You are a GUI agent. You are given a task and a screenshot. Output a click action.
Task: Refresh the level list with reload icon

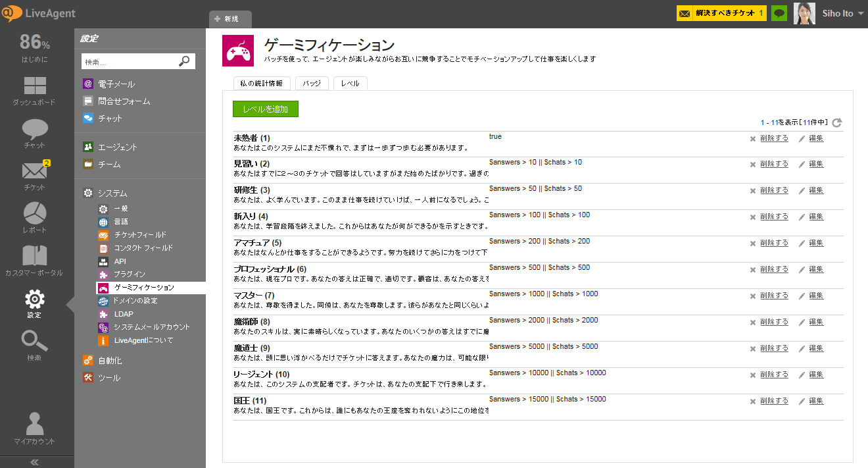click(836, 122)
